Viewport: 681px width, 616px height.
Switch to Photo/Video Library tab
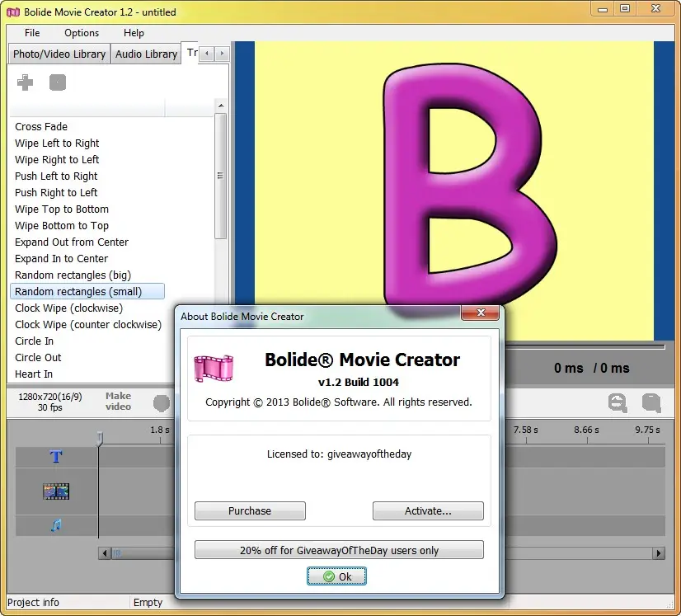point(59,54)
